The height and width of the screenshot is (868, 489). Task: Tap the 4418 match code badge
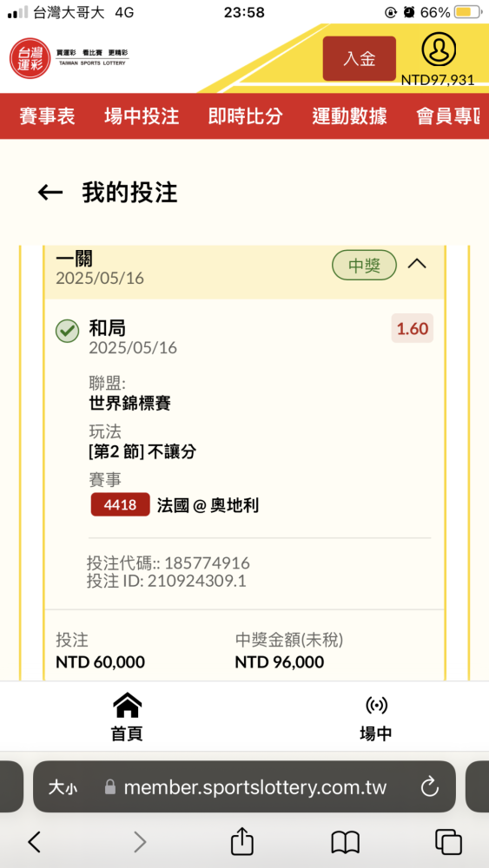(120, 504)
